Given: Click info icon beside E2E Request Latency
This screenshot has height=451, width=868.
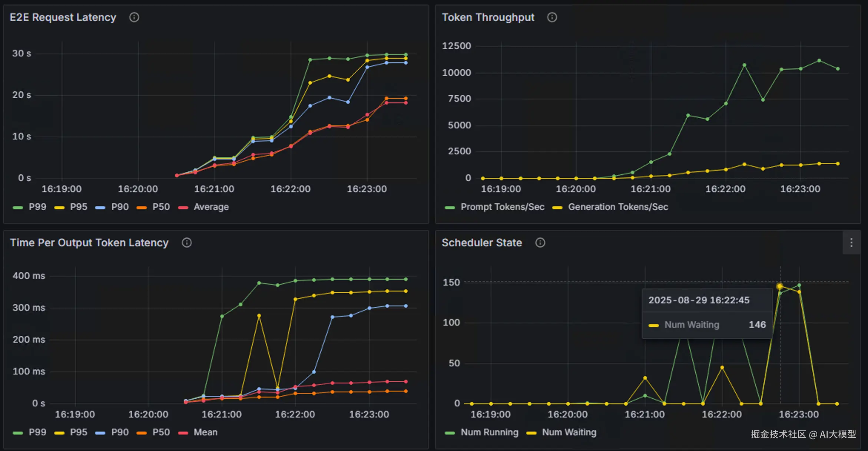Looking at the screenshot, I should click(x=134, y=17).
